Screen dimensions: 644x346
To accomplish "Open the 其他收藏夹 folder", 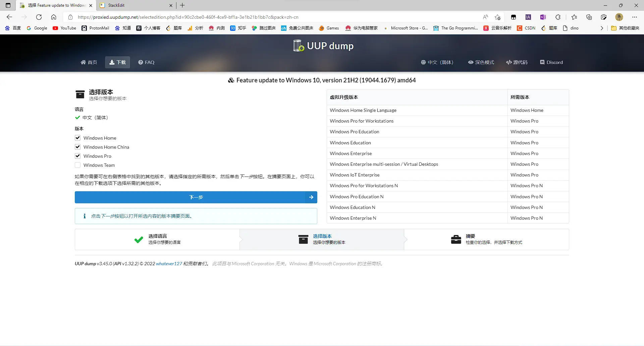I will click(x=625, y=28).
